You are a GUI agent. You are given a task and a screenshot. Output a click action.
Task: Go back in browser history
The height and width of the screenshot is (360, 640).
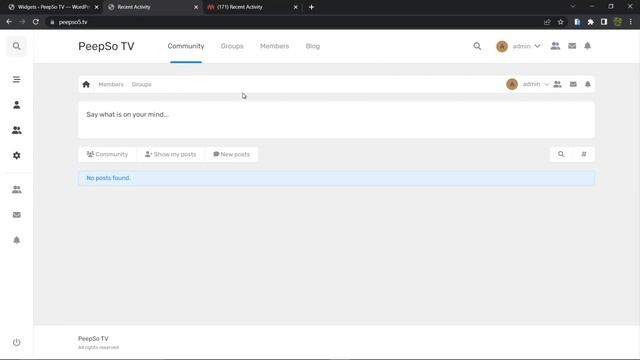(9, 22)
